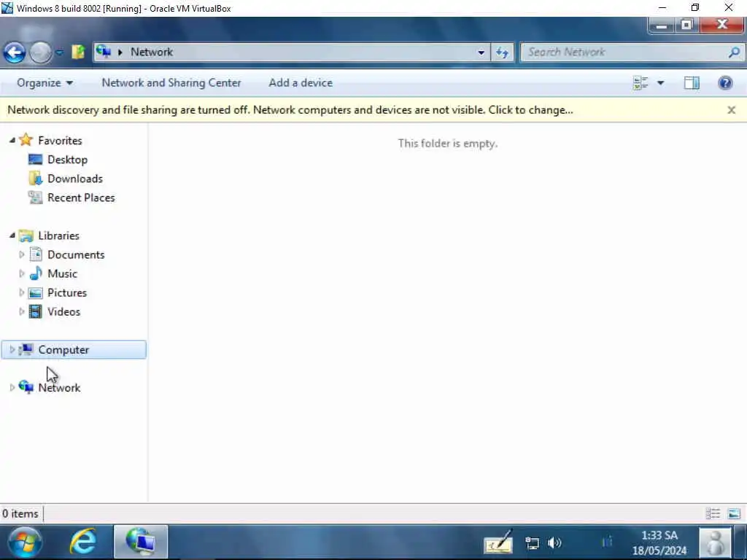The width and height of the screenshot is (747, 560).
Task: Open the Start menu orb
Action: click(x=24, y=542)
